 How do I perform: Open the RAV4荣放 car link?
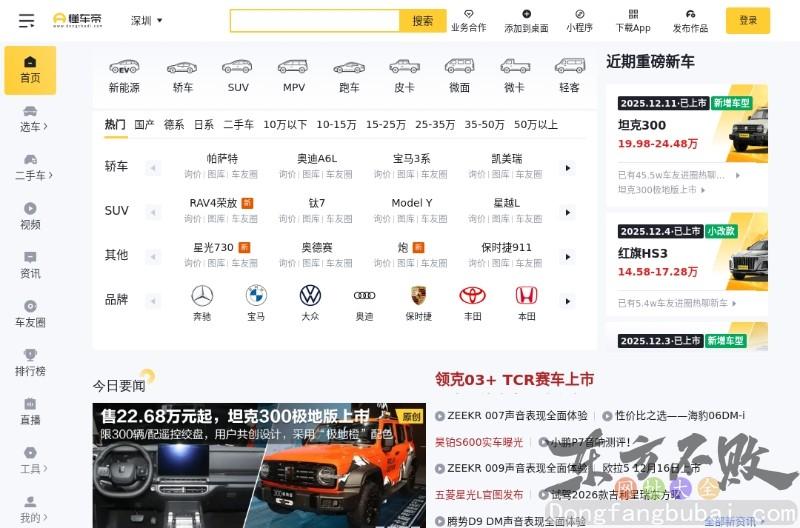point(213,203)
